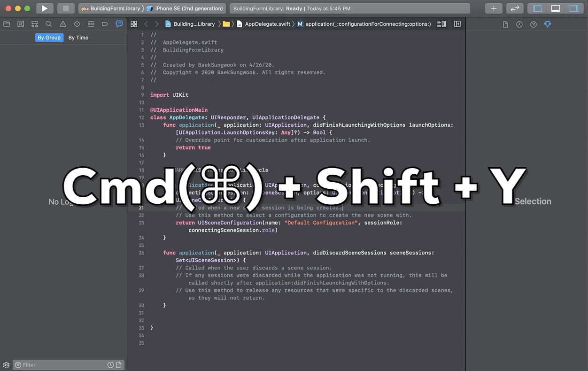Open the Debug navigator
Image resolution: width=588 pixels, height=371 pixels.
coord(91,24)
